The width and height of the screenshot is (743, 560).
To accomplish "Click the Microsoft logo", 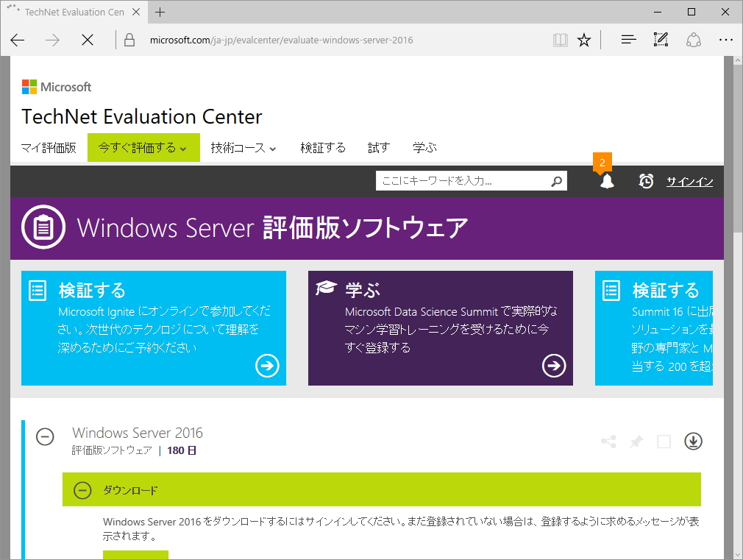I will tap(57, 87).
